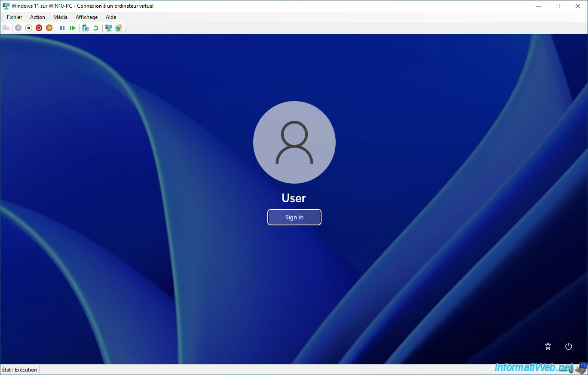Save VM state with the orange power icon
This screenshot has width=588, height=375.
49,28
